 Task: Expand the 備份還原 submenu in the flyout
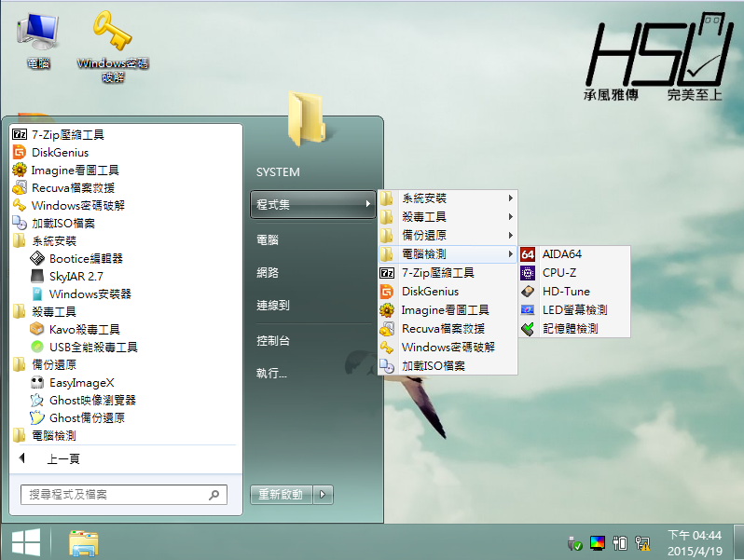[x=448, y=235]
